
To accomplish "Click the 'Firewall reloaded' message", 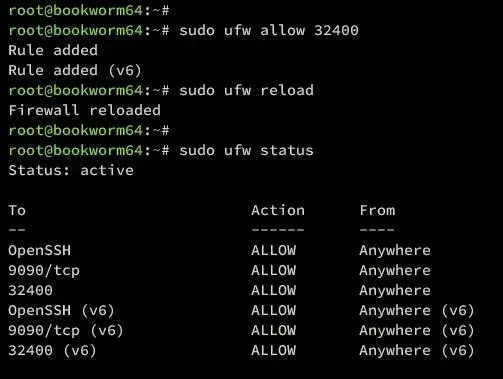I will click(x=85, y=110).
